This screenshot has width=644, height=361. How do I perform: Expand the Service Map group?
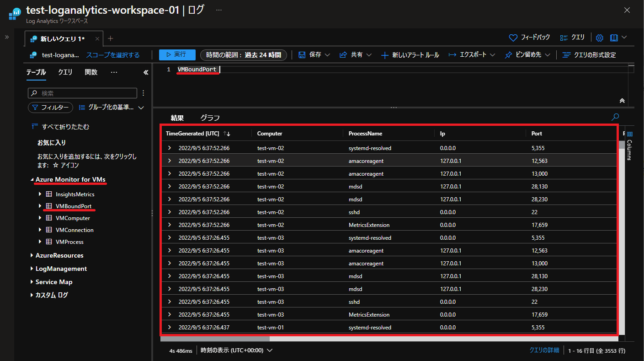(x=32, y=282)
